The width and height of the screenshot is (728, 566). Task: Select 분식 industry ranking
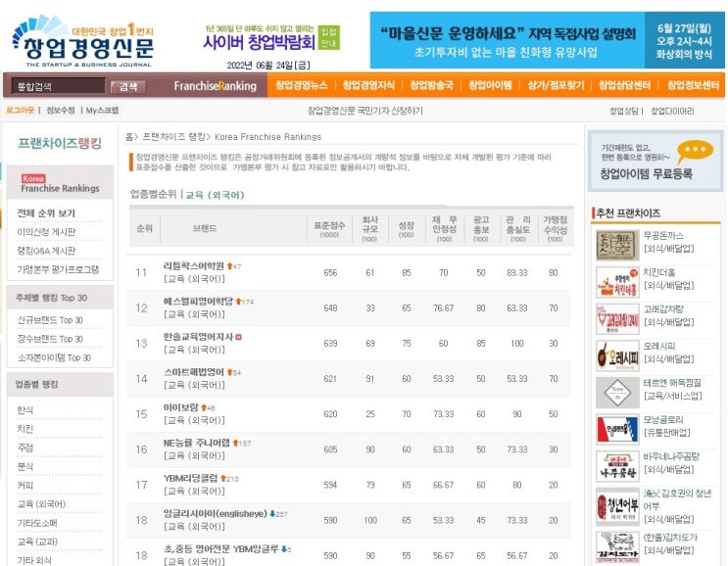[x=25, y=466]
